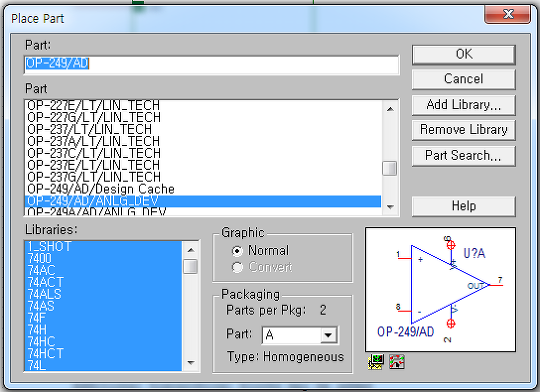Select the 74ACT library
540x392 pixels.
coord(103,282)
